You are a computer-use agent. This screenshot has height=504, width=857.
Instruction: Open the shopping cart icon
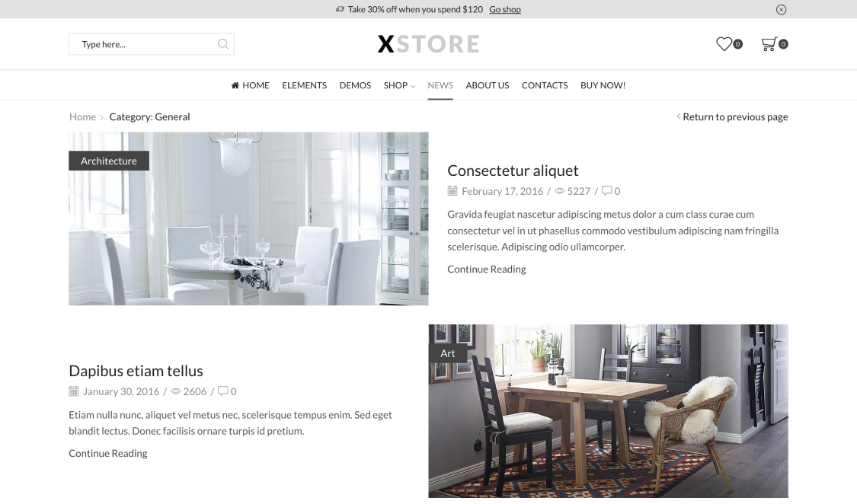pos(769,43)
